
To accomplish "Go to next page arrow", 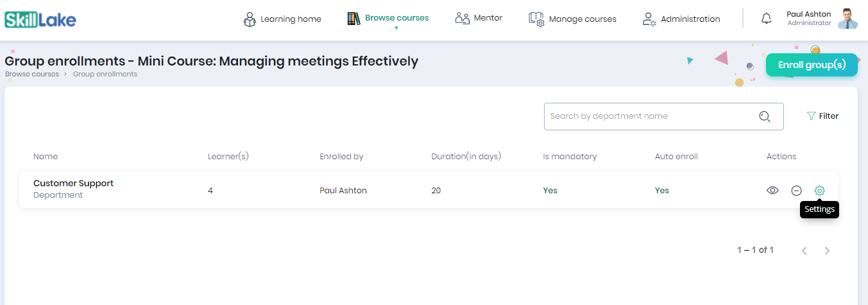I will pyautogui.click(x=827, y=250).
